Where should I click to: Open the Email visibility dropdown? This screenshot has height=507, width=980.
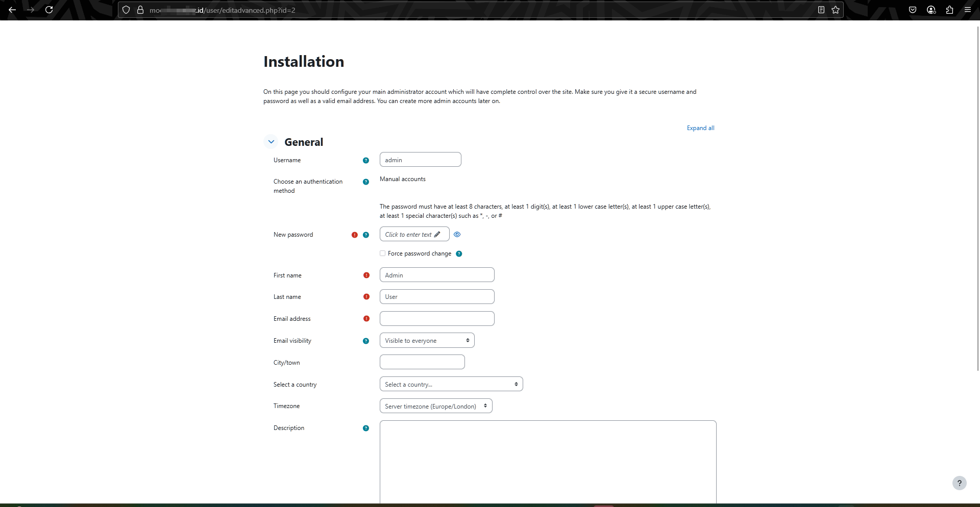(x=427, y=340)
